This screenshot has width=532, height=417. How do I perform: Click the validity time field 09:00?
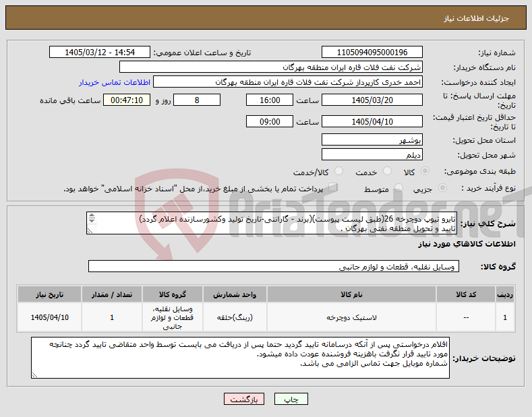pos(270,121)
